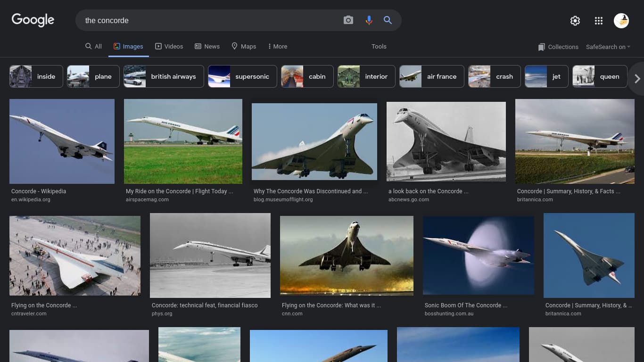This screenshot has height=362, width=644.
Task: Expand the More menu
Action: click(277, 46)
